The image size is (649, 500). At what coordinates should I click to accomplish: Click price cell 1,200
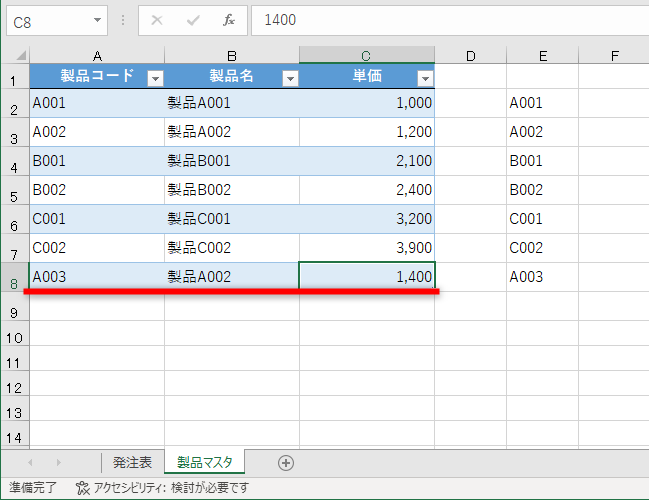(x=367, y=132)
